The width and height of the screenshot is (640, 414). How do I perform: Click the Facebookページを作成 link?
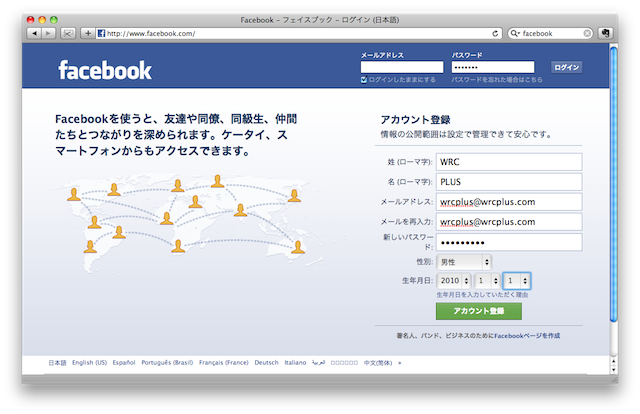pos(527,336)
